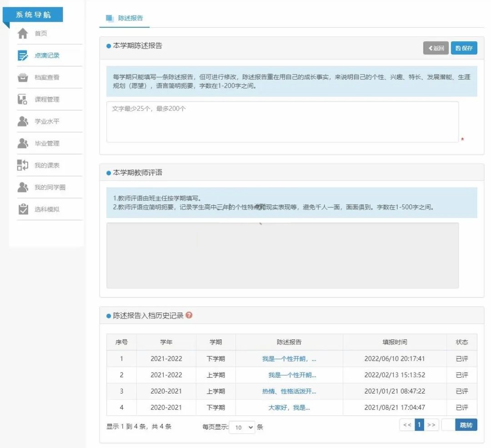Go to 课程管理

[47, 100]
